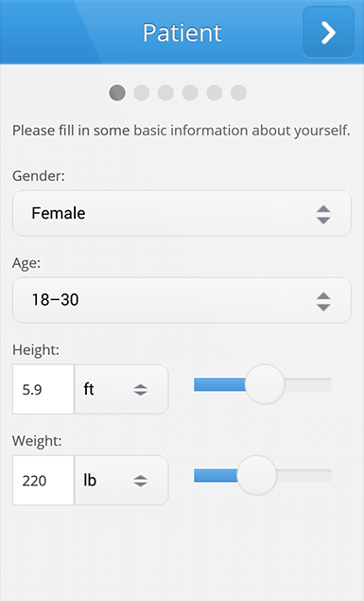Jump to the third step indicator dot
This screenshot has width=364, height=601.
[x=165, y=93]
